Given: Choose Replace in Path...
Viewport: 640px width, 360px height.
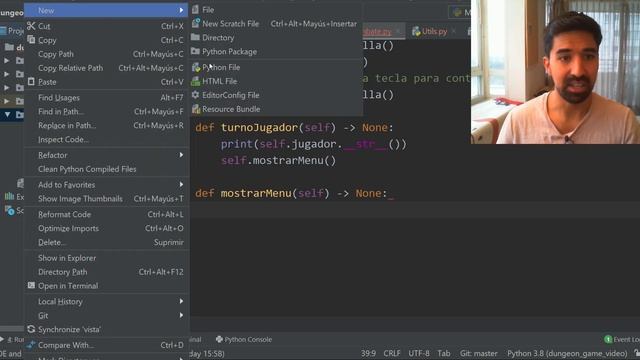Looking at the screenshot, I should [x=106, y=126].
